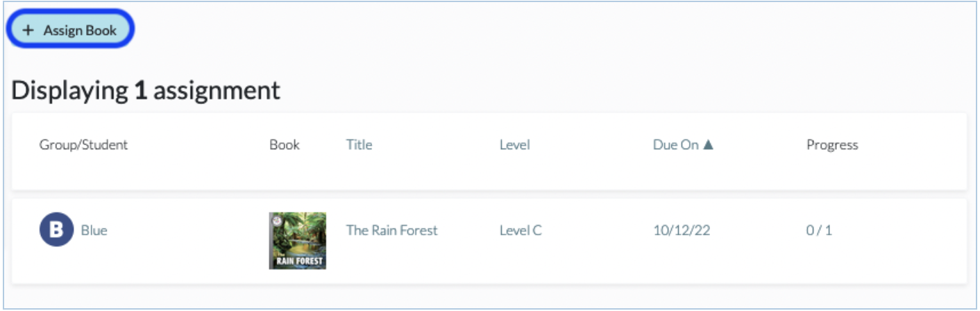Click the Displaying 1 assignment heading
Screen dimensions: 980x311
[x=146, y=90]
